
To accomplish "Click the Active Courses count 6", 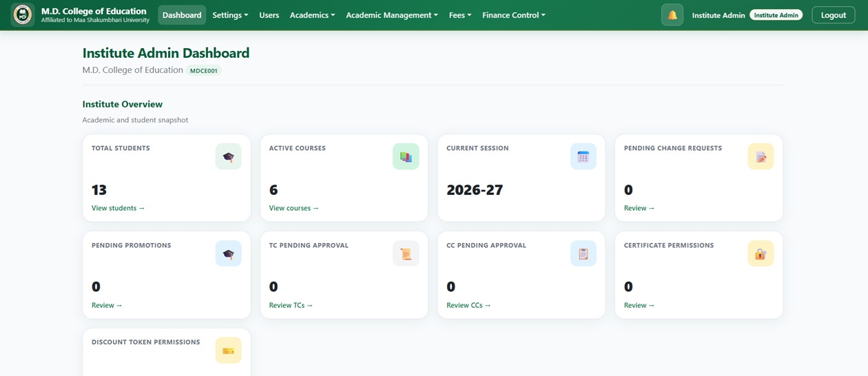I will pos(273,190).
